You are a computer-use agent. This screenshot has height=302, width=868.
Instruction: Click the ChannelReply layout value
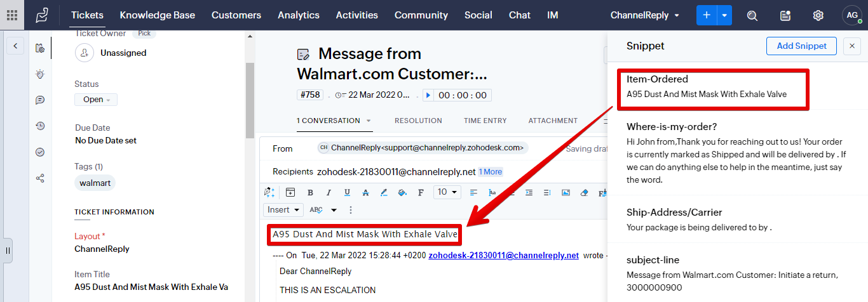click(102, 249)
